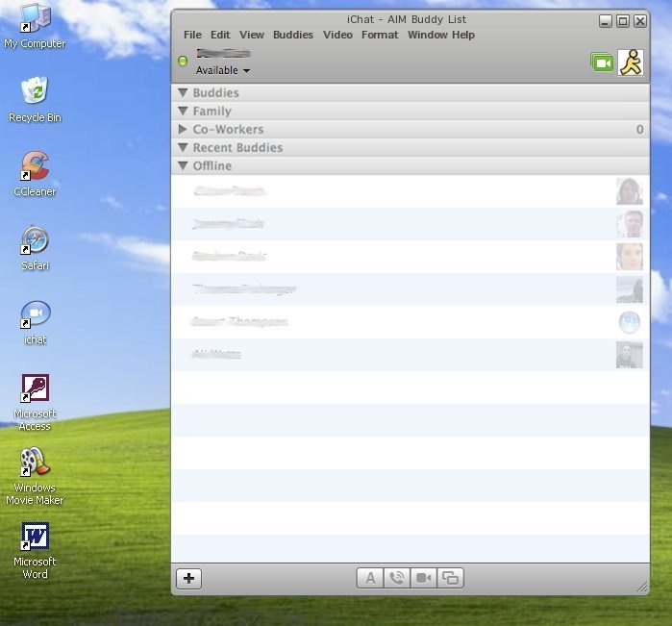672x626 pixels.
Task: Start a text chat with the A button
Action: point(370,578)
